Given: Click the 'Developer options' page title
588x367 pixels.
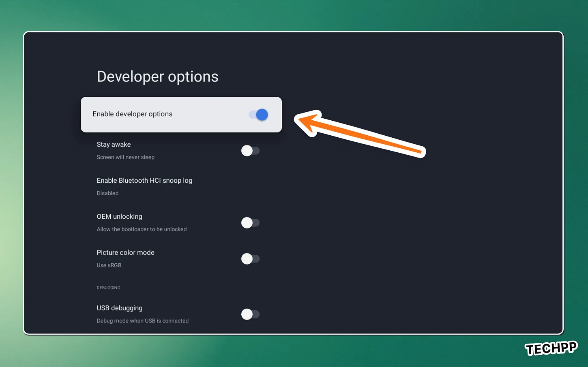Looking at the screenshot, I should tap(157, 77).
